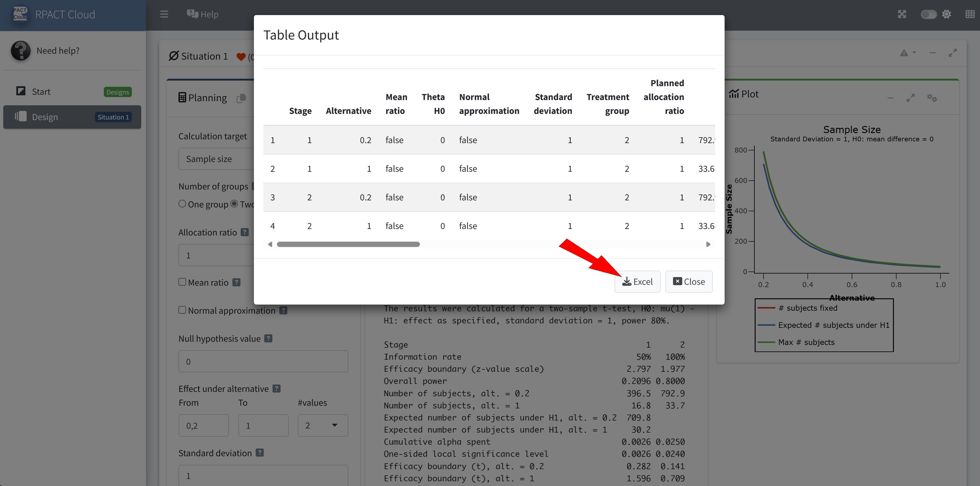Viewport: 980px width, 486px height.
Task: Click the copy icon next to Planning
Action: pyautogui.click(x=241, y=98)
